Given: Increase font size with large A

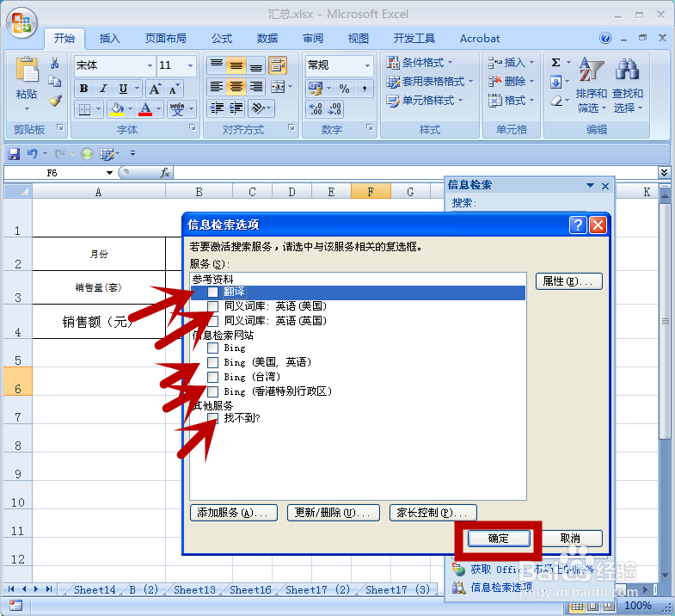Looking at the screenshot, I should pyautogui.click(x=155, y=89).
